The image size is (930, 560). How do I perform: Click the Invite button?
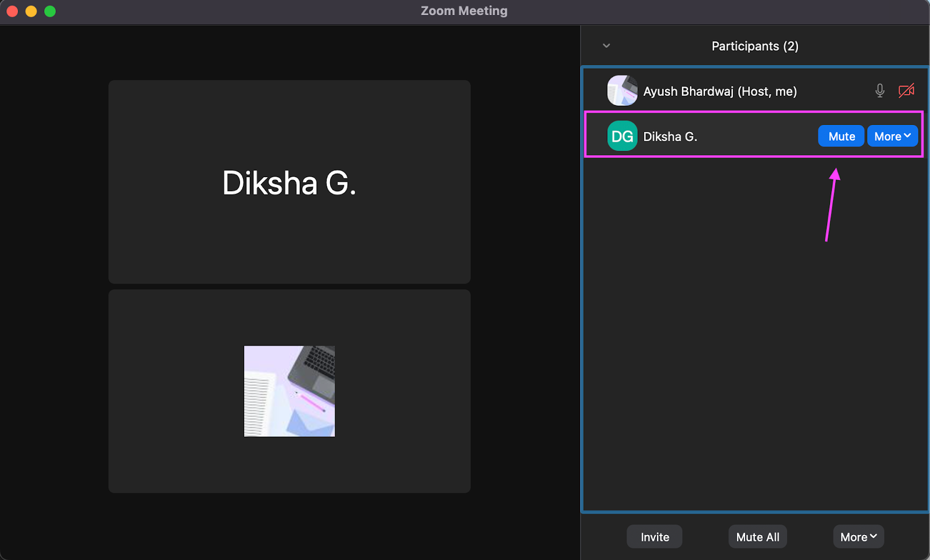click(x=654, y=536)
